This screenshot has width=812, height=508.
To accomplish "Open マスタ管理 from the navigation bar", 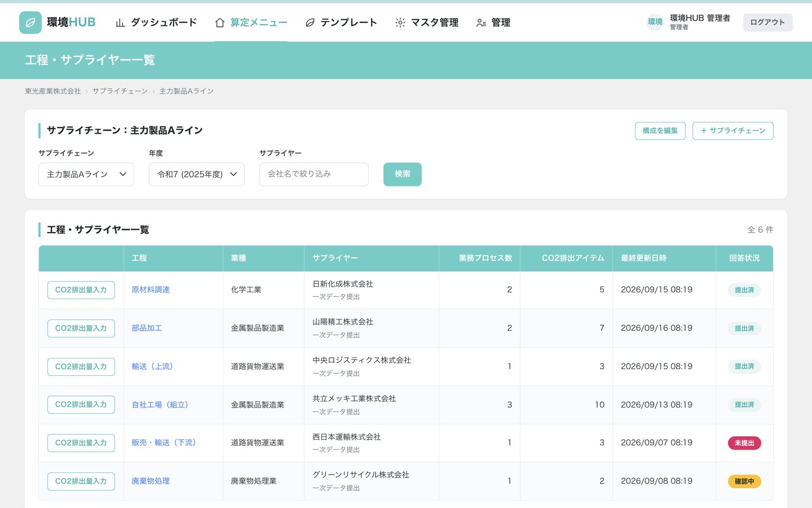I will pyautogui.click(x=427, y=23).
